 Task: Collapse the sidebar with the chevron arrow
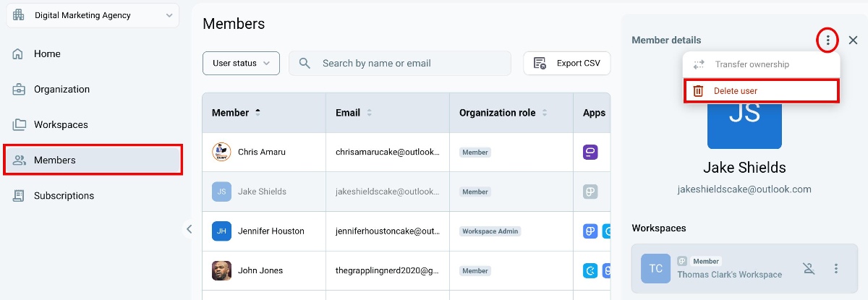click(x=190, y=229)
